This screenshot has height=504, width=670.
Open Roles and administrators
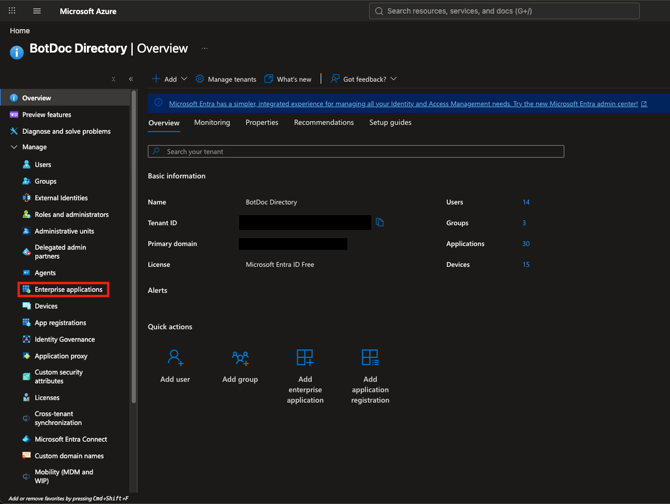(x=71, y=214)
